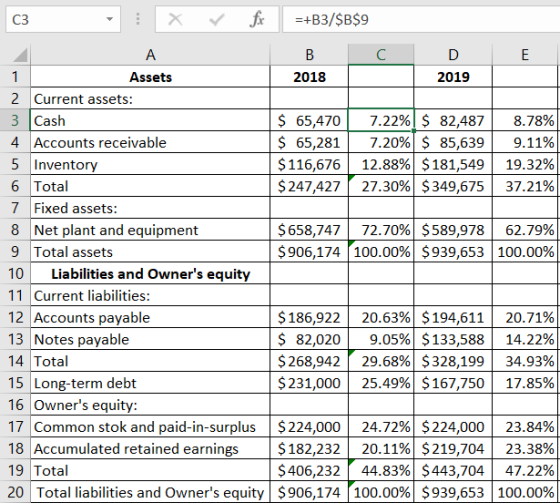Select cell showing 7.22%
The height and width of the screenshot is (503, 560).
click(381, 120)
